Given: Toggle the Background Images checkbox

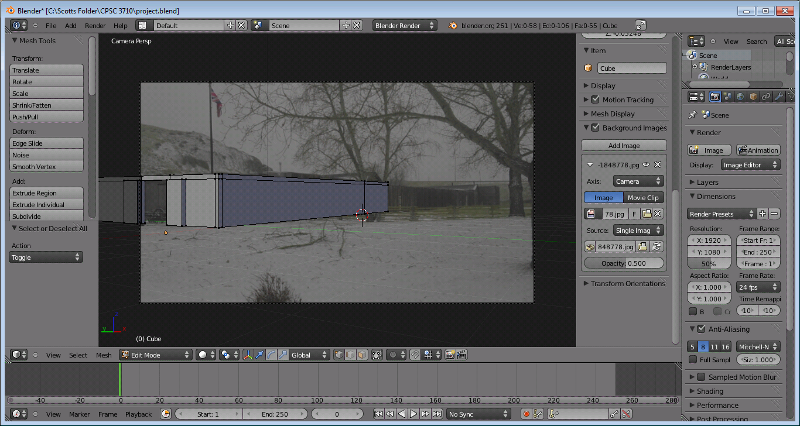Looking at the screenshot, I should pos(595,128).
